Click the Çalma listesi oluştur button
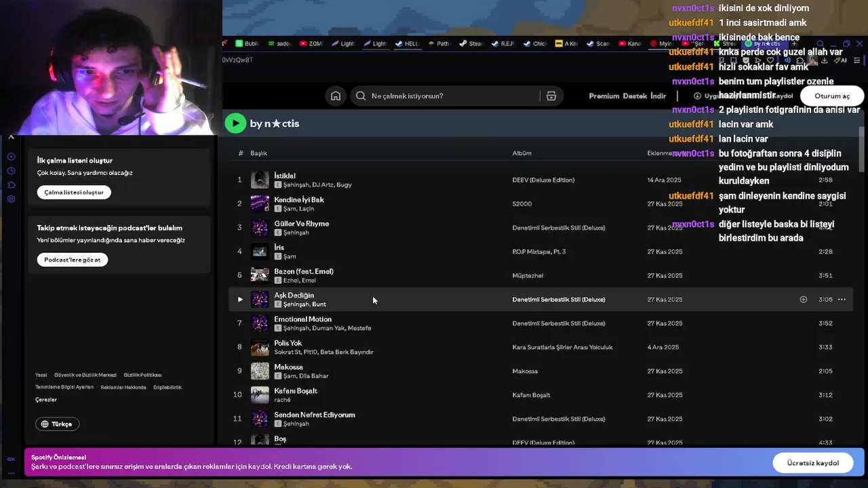This screenshot has width=868, height=488. (74, 192)
